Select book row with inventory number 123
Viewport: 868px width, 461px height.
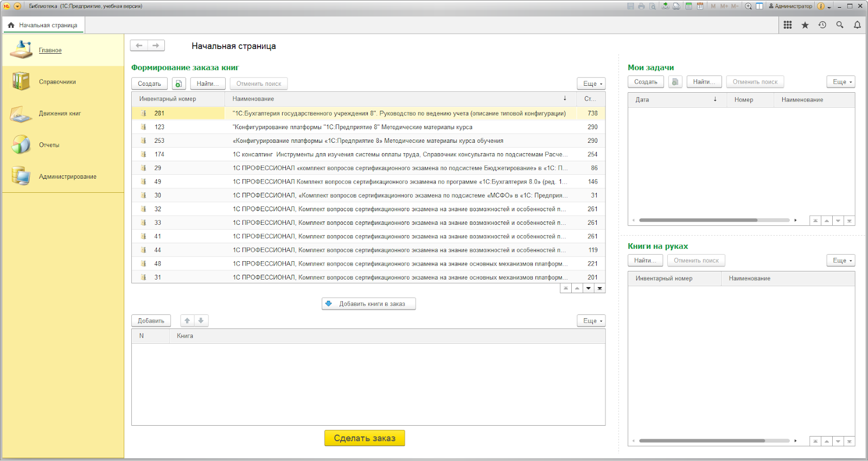pyautogui.click(x=368, y=127)
